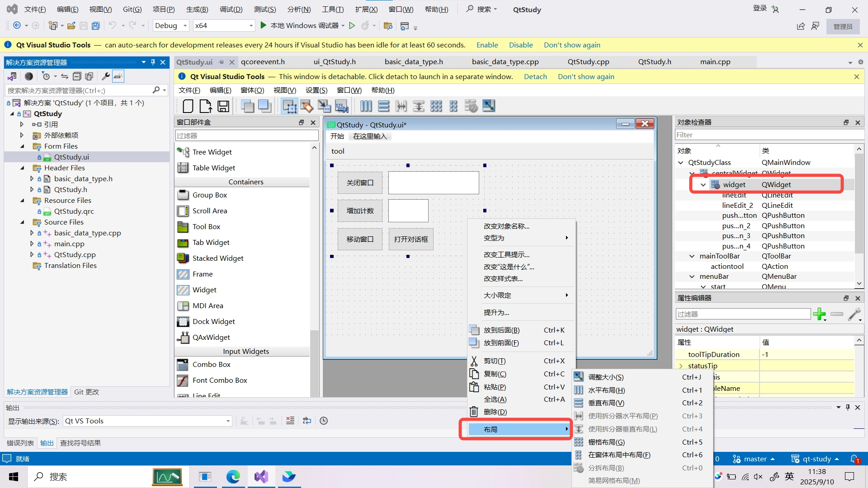This screenshot has height=488, width=868.
Task: Click Widget Box filter input field
Action: point(246,136)
